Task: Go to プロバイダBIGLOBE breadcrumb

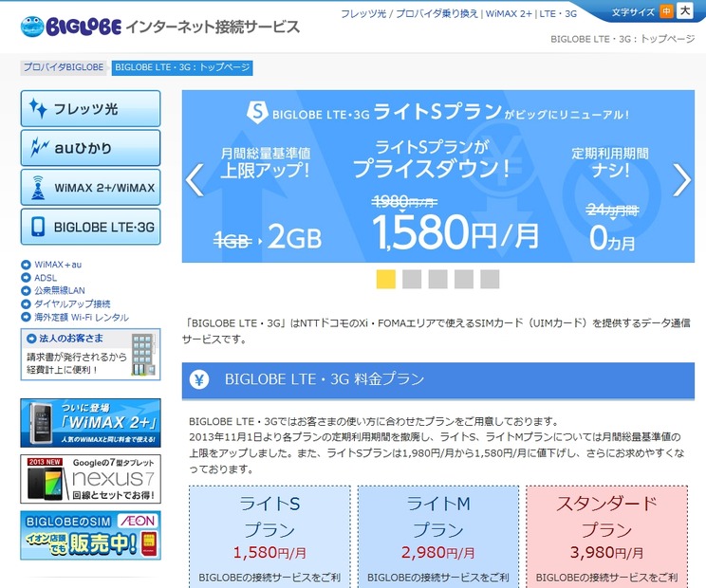Action: tap(64, 67)
